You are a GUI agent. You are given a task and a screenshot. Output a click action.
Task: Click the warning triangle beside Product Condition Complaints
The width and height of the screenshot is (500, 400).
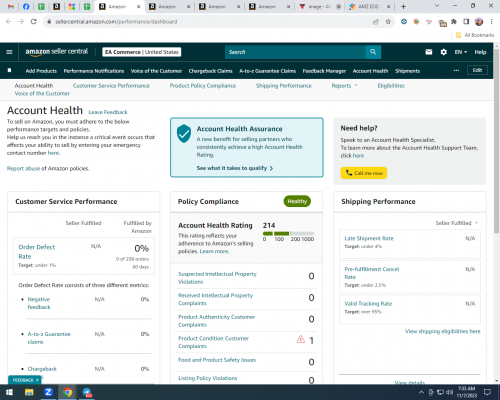tap(301, 339)
